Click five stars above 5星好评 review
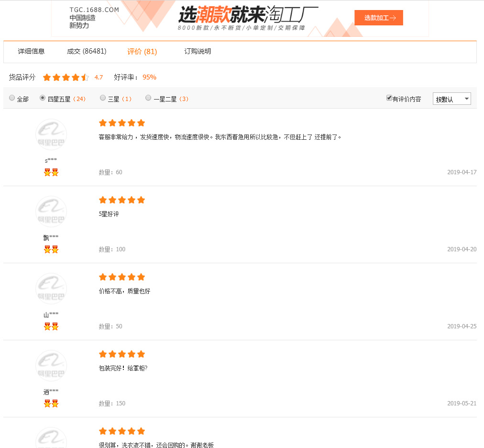This screenshot has height=448, width=484. click(x=122, y=200)
